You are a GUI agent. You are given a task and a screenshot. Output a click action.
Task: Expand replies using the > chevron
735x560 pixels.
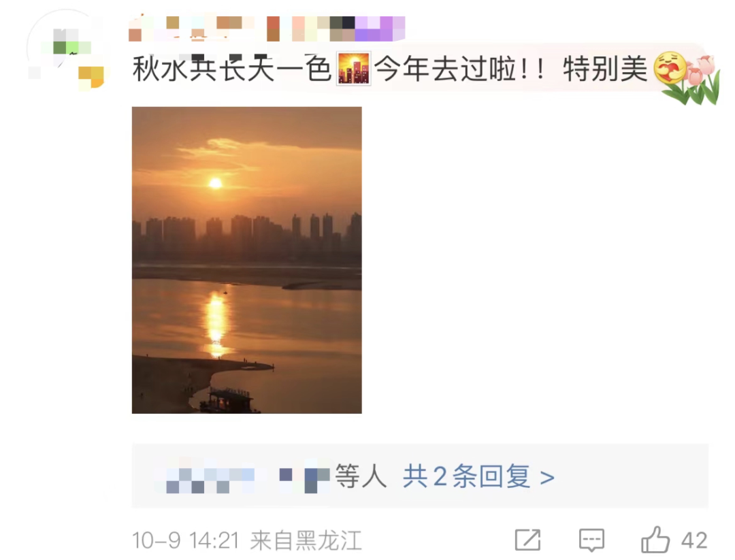tap(547, 478)
